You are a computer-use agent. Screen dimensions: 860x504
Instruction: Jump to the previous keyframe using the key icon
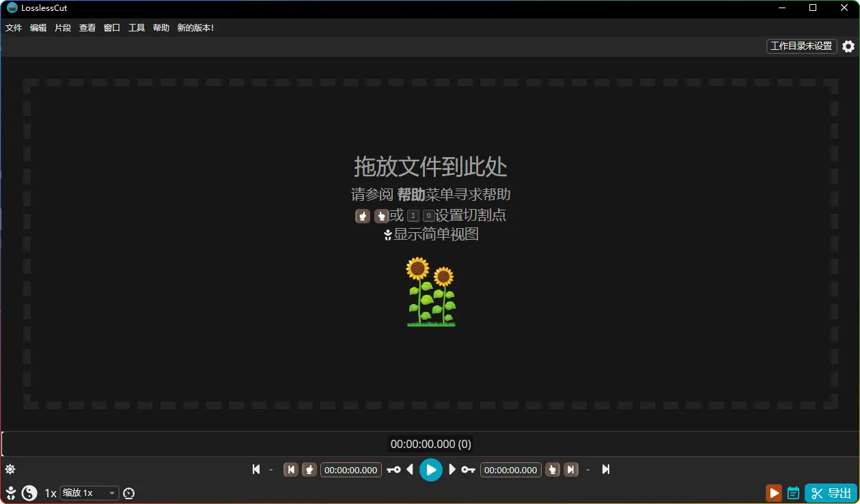tap(393, 470)
